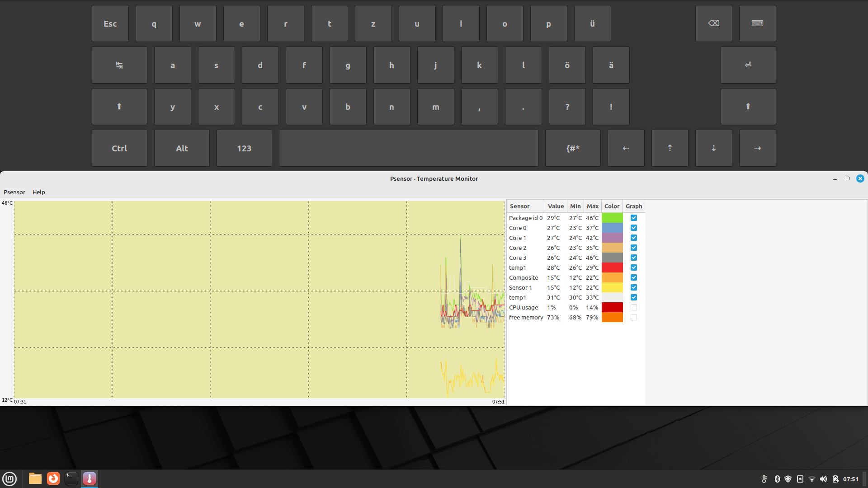Uncheck graph display for Composite sensor

click(x=634, y=277)
